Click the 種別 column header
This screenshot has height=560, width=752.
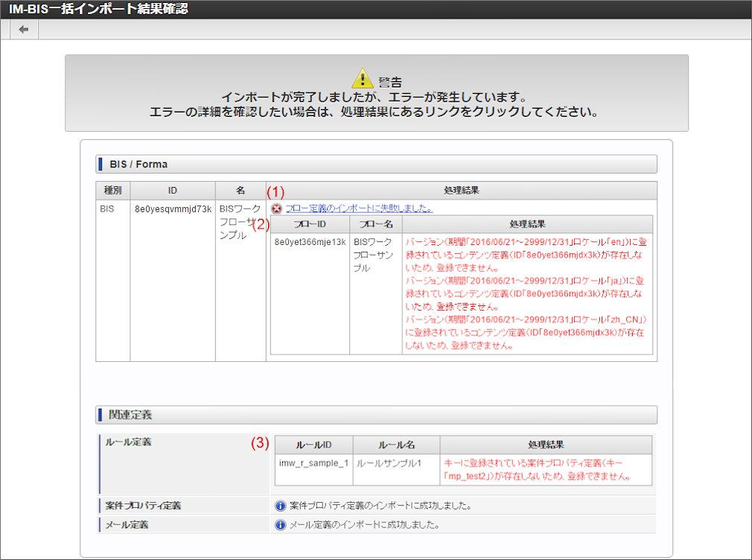(x=112, y=191)
